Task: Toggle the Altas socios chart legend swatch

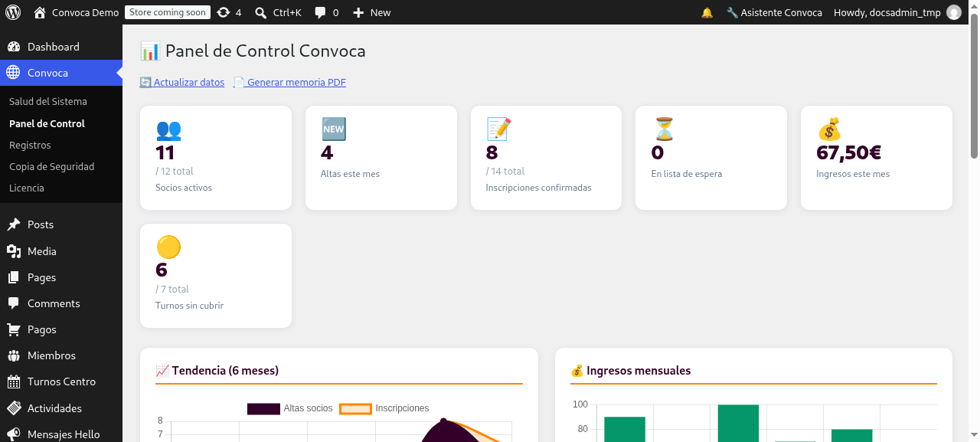Action: 263,408
